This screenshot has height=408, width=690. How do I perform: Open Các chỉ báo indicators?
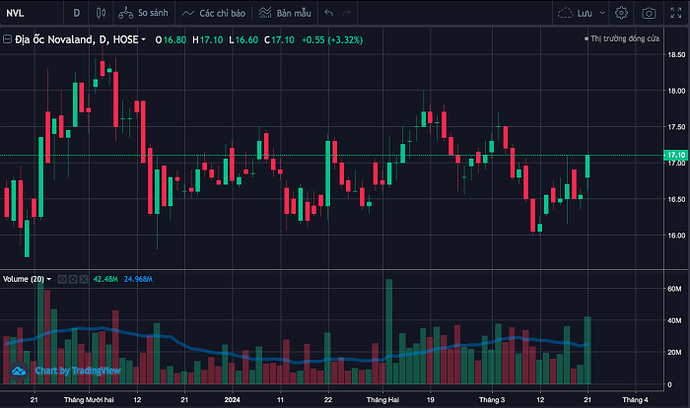point(213,13)
